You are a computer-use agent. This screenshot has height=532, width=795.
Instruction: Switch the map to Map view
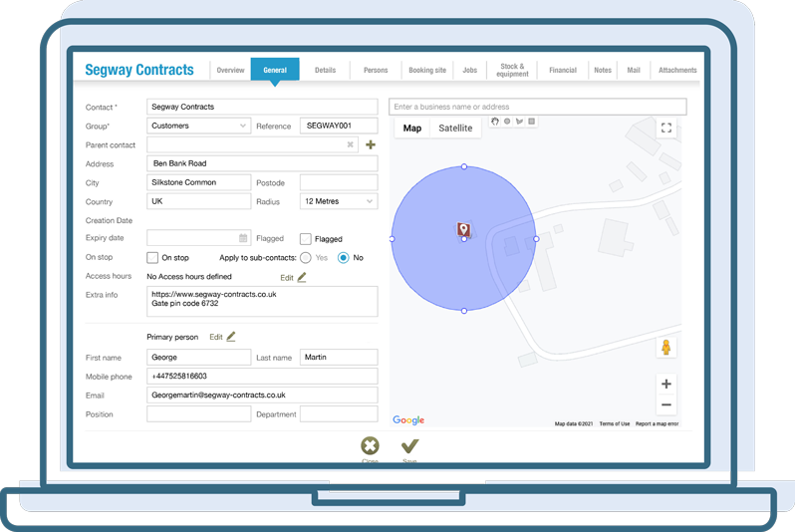[x=412, y=129]
